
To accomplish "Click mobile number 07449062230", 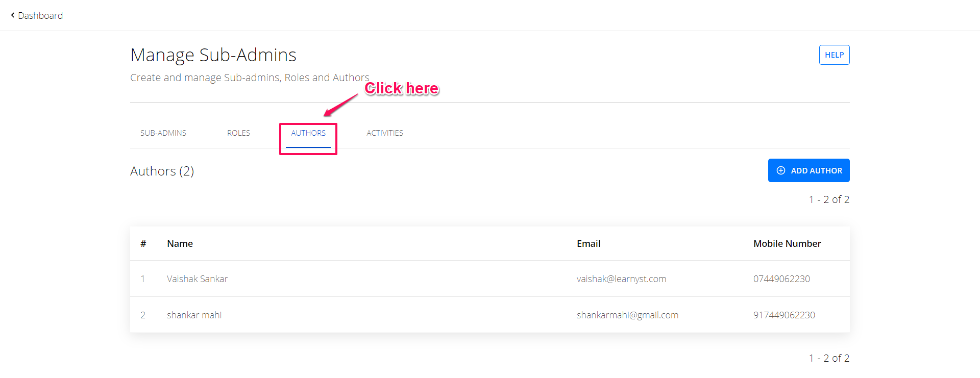I will pyautogui.click(x=781, y=279).
